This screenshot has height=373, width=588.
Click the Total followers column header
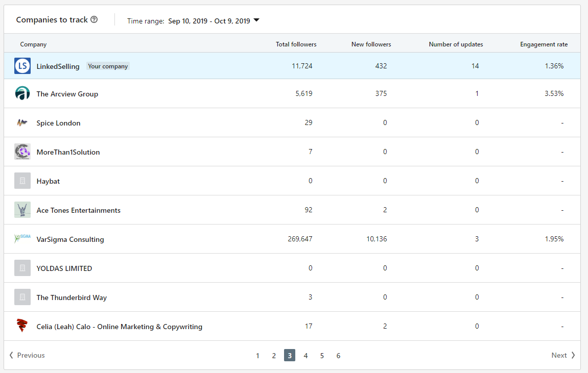pyautogui.click(x=296, y=44)
